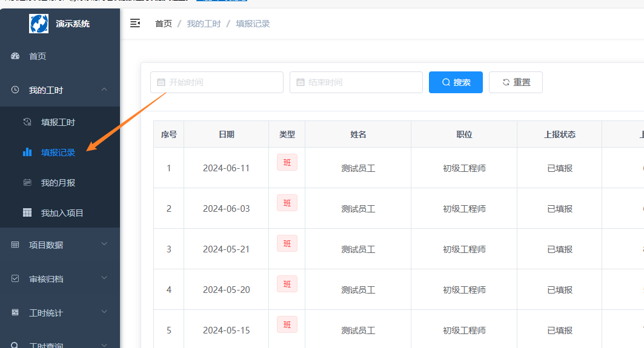Click the 职位 column header
644x348 pixels.
tap(464, 134)
